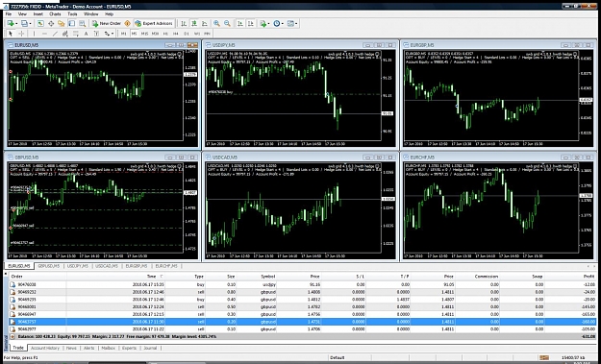
Task: Switch to candlestick chart type
Action: click(x=194, y=23)
